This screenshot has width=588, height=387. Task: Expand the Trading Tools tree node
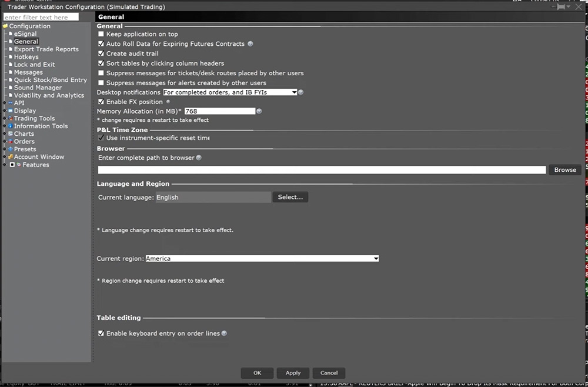tap(5, 118)
